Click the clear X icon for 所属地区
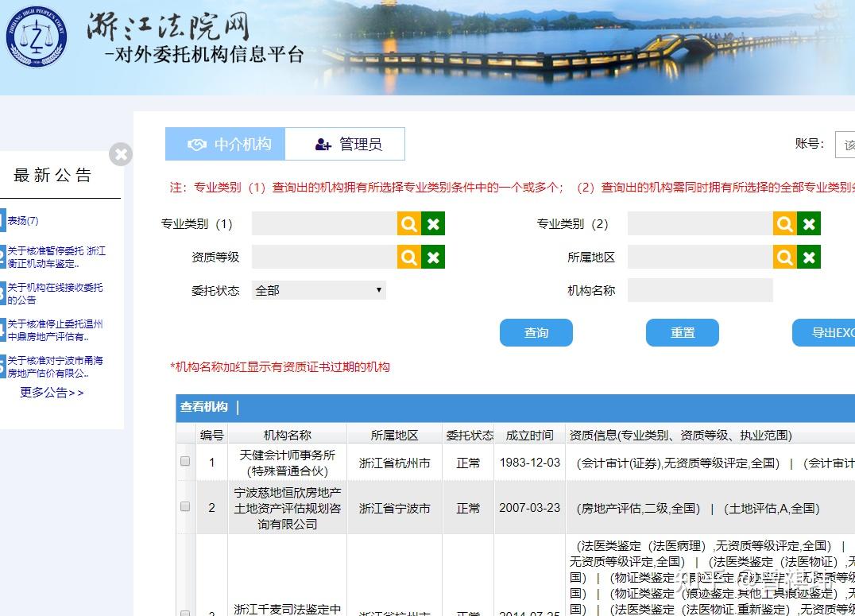The image size is (855, 616). (x=808, y=257)
